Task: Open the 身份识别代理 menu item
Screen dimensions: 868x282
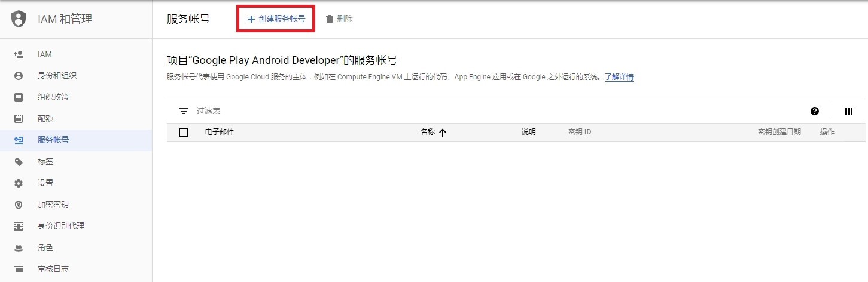Action: pos(76,226)
